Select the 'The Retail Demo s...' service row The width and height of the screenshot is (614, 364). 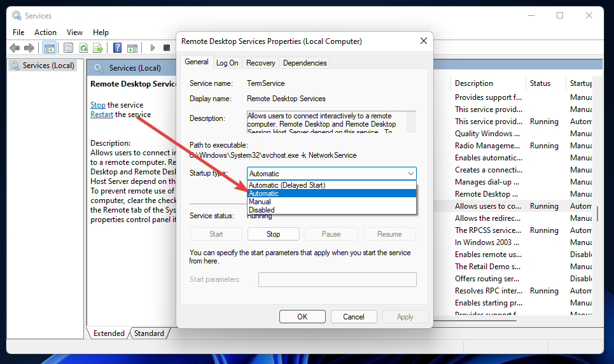tap(513, 267)
